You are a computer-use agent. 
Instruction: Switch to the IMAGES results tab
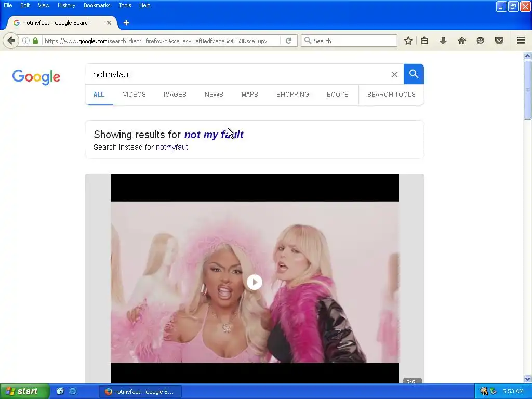pyautogui.click(x=175, y=95)
